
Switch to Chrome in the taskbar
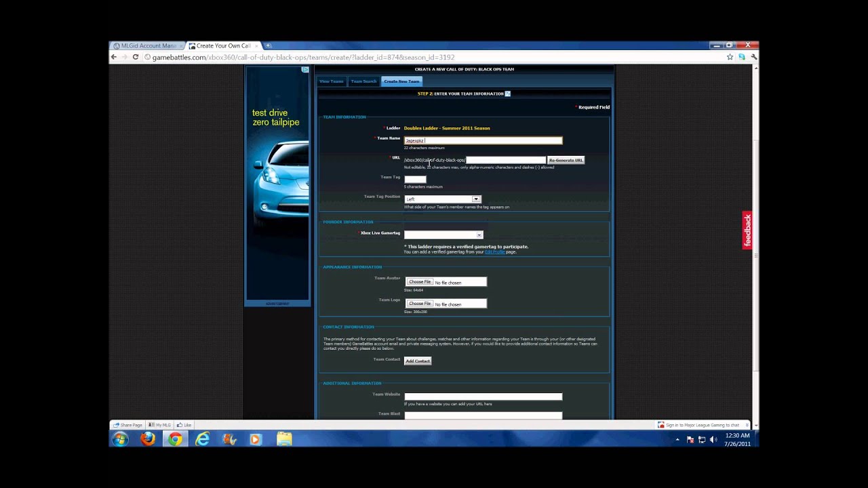[x=175, y=439]
